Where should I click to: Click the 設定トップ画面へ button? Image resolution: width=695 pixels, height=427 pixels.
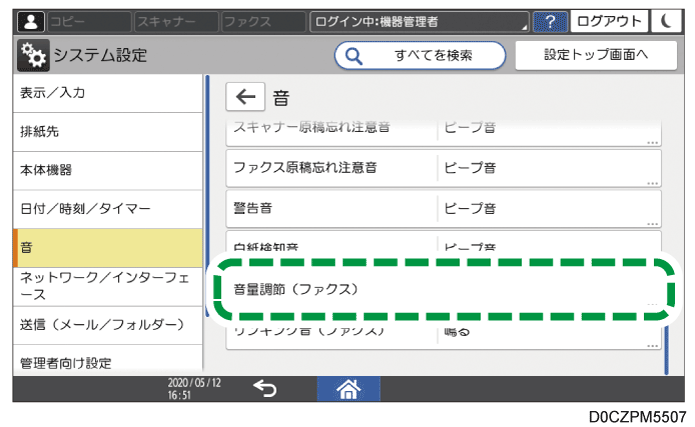pos(596,55)
